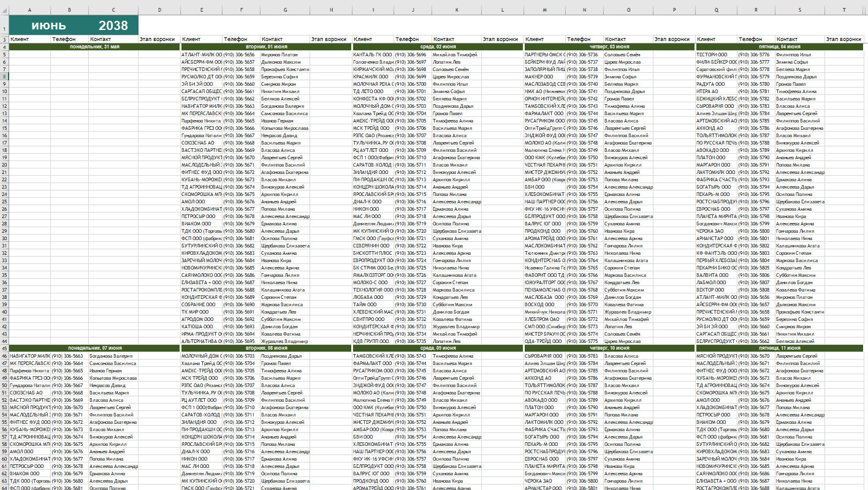
Task: Click 'Телефон' header in column J
Action: point(413,39)
